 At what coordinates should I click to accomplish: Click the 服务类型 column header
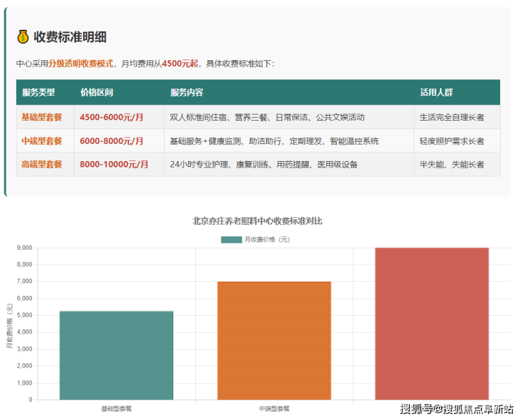click(38, 93)
